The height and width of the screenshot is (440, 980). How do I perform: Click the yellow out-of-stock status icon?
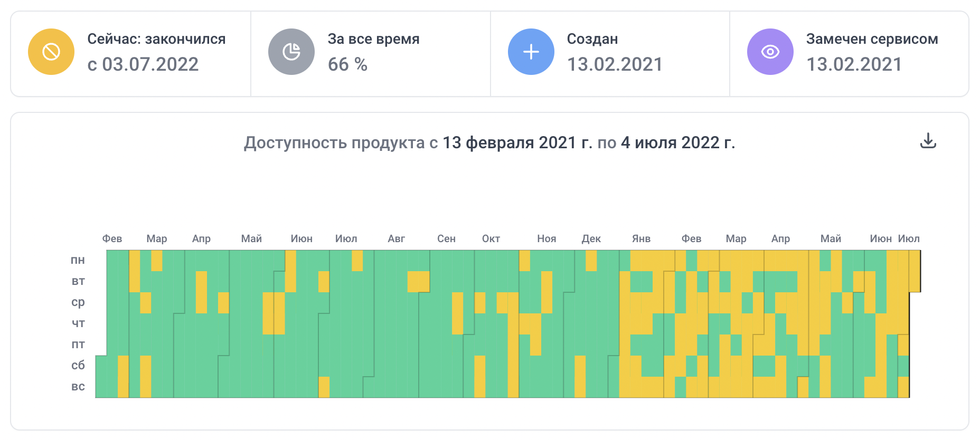51,52
